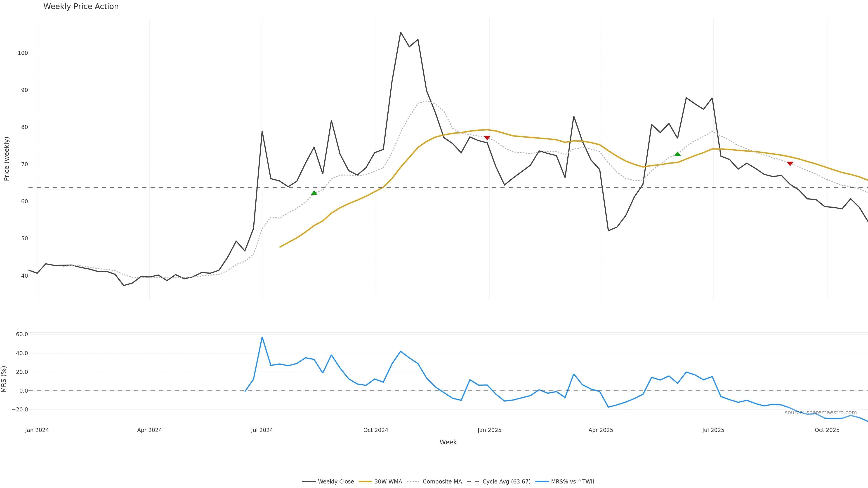Toggle the Weekly Close series legend label

click(x=336, y=482)
